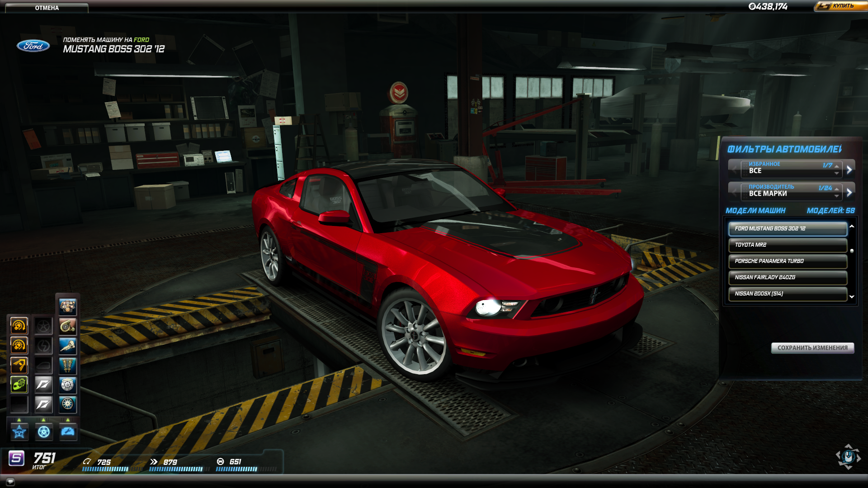This screenshot has height=488, width=868.
Task: Select the dimmed wheel aftermarket slot
Action: [x=43, y=326]
